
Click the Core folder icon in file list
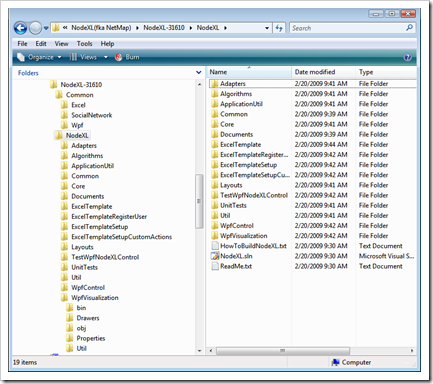pos(215,124)
